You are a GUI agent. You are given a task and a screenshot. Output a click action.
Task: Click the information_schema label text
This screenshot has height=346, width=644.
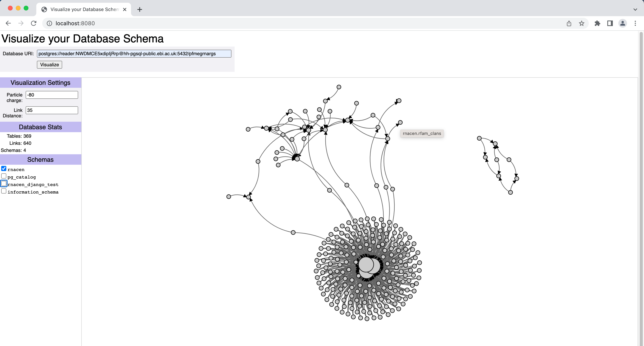pos(33,192)
